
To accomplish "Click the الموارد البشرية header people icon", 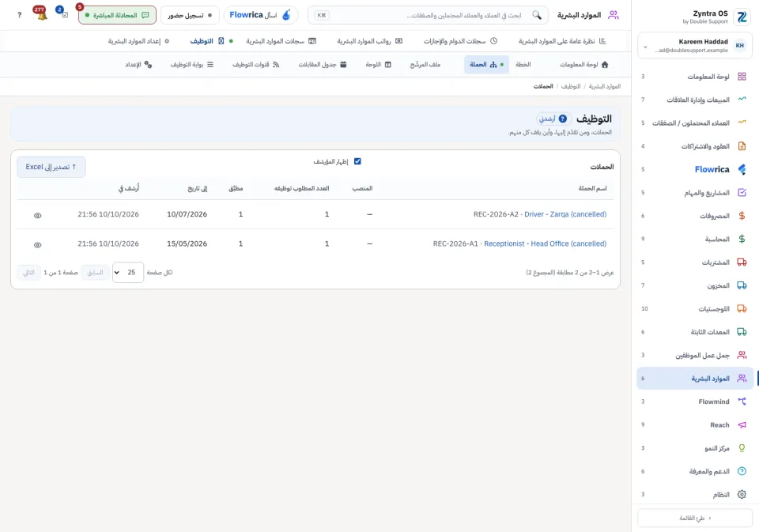I will pos(614,15).
